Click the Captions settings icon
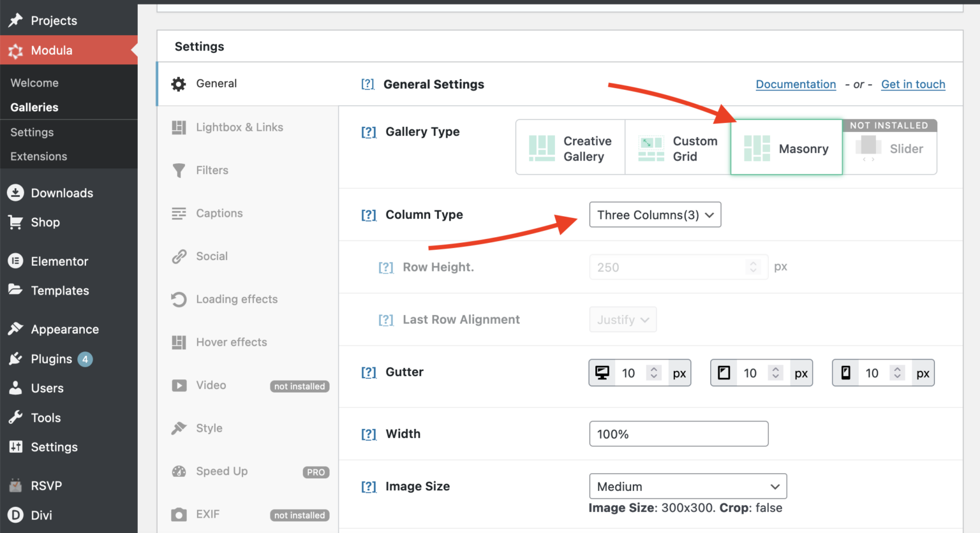Viewport: 980px width, 533px height. [179, 213]
